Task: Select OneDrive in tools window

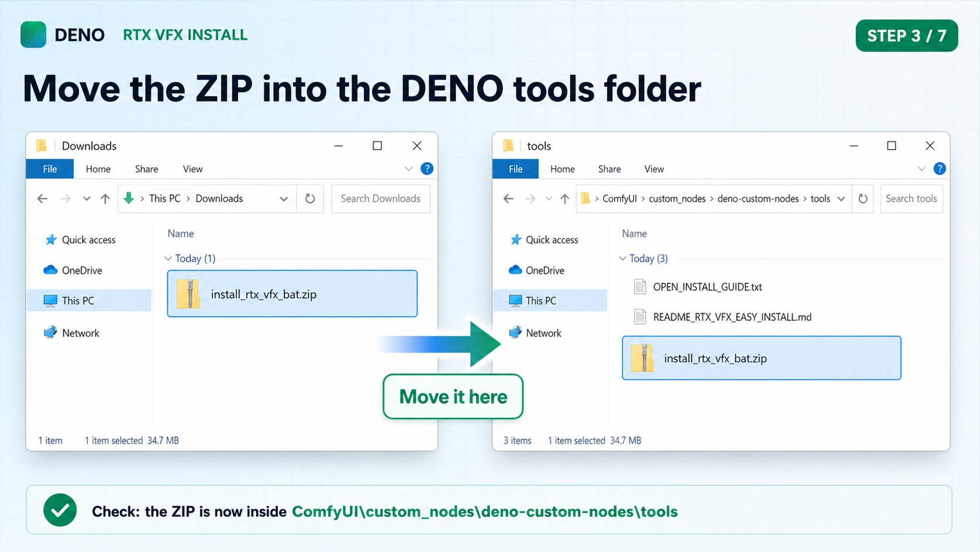Action: tap(537, 270)
